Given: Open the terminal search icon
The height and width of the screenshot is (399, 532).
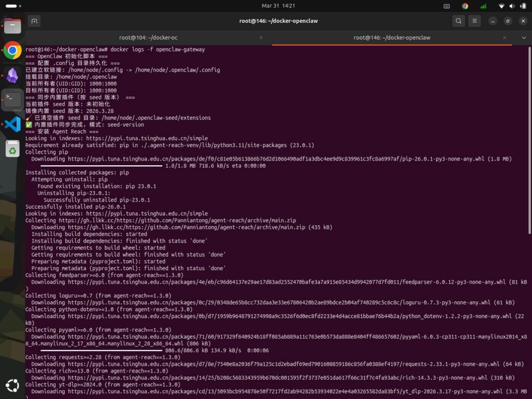Looking at the screenshot, I should (458, 21).
